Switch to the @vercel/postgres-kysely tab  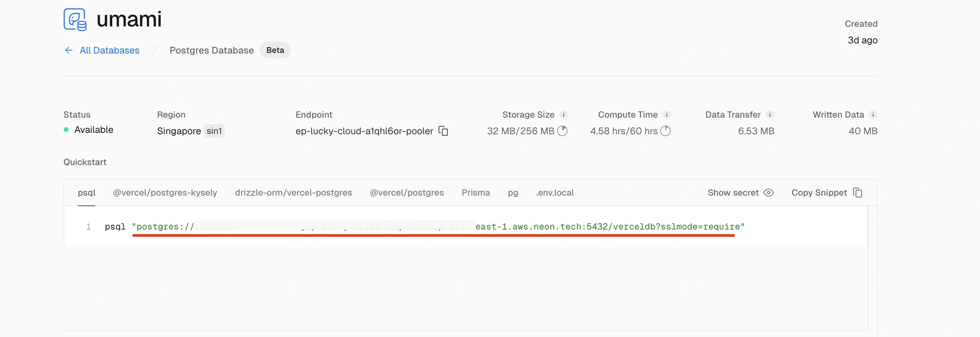tap(165, 193)
